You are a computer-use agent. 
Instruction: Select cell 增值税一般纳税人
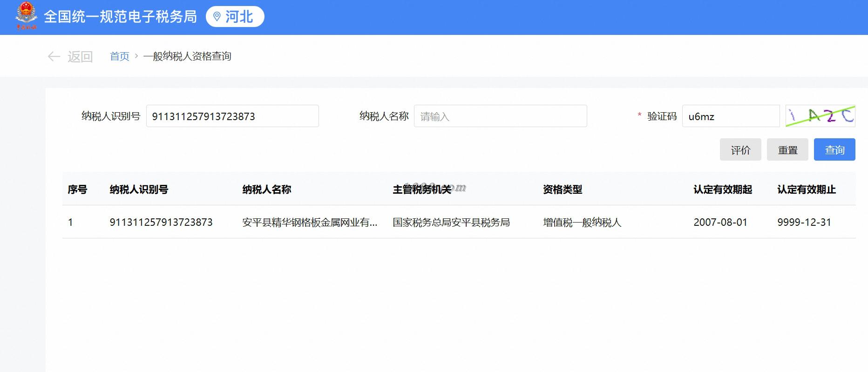(x=582, y=222)
